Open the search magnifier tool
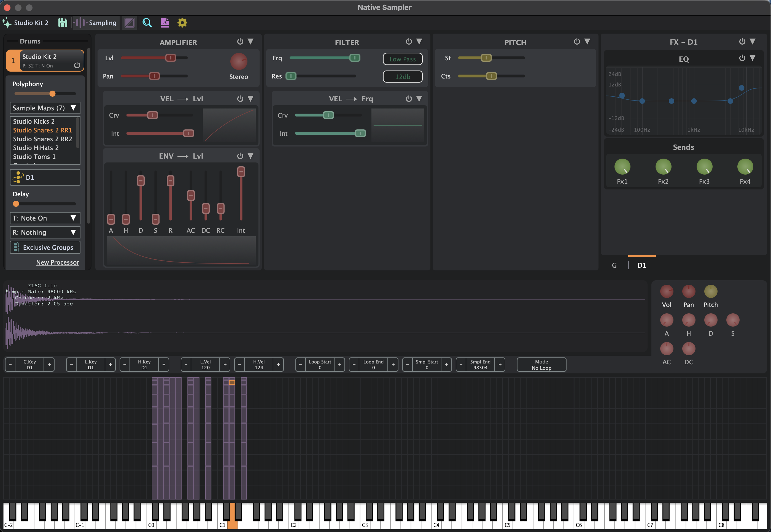Viewport: 771px width, 532px height. [x=147, y=23]
